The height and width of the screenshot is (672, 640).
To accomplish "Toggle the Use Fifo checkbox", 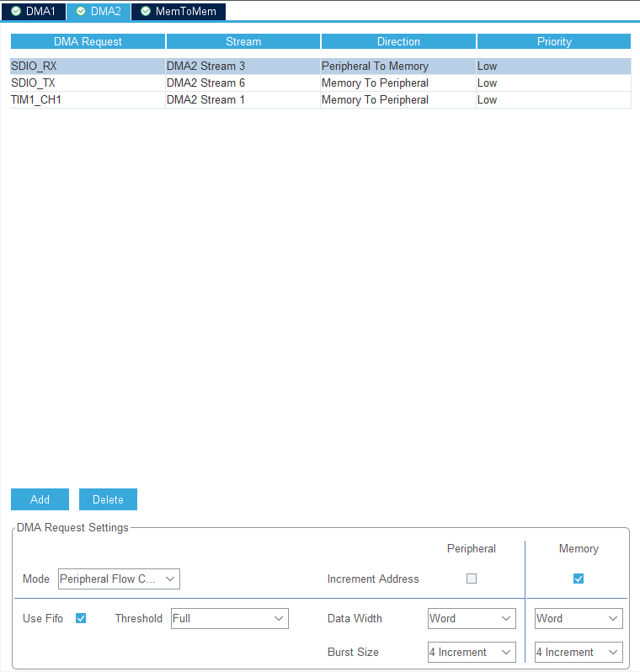I will click(x=81, y=618).
